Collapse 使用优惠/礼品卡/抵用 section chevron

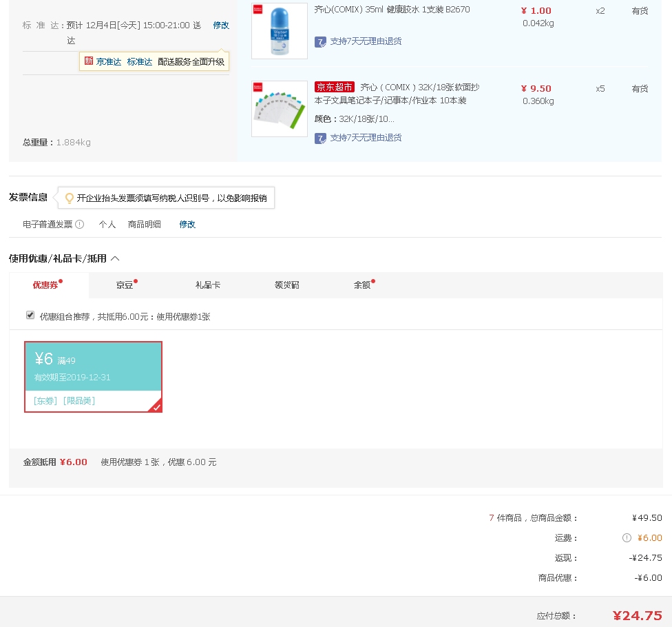[115, 258]
